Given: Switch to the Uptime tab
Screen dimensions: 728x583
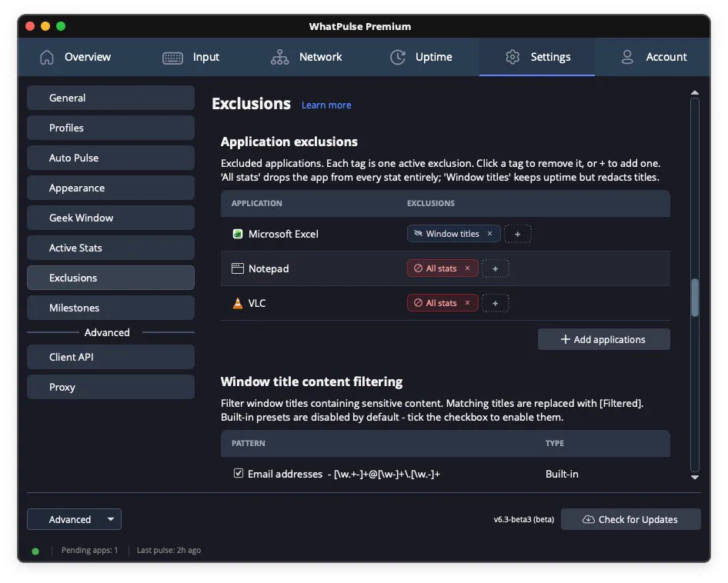Looking at the screenshot, I should tap(422, 57).
